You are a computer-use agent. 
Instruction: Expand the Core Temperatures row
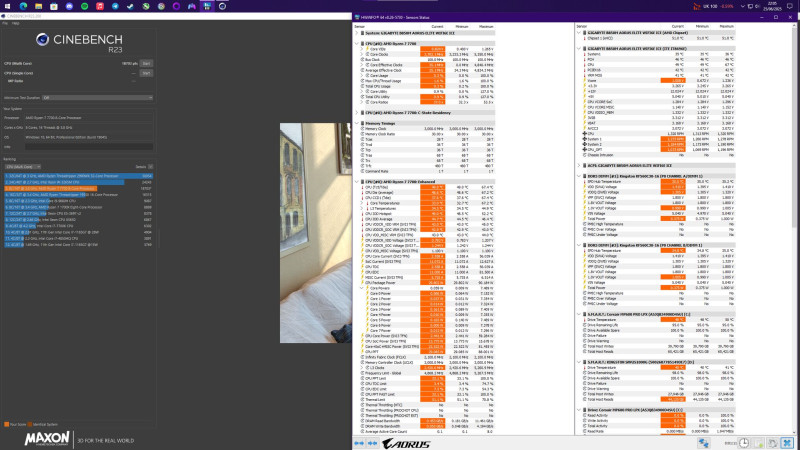pyautogui.click(x=362, y=203)
